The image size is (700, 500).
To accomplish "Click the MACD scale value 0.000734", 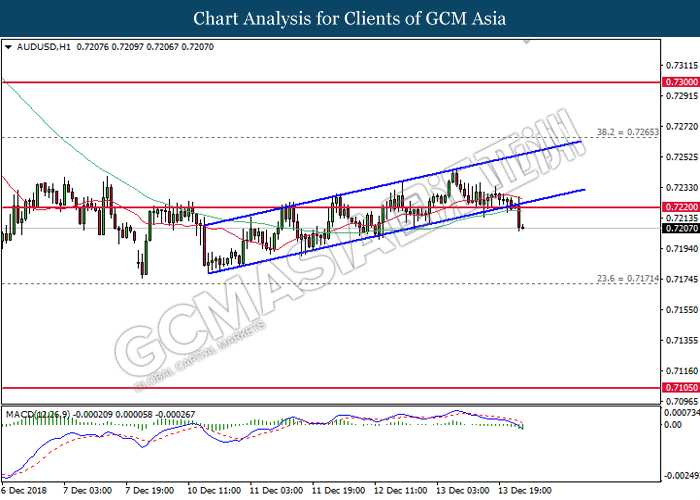I will (x=682, y=413).
